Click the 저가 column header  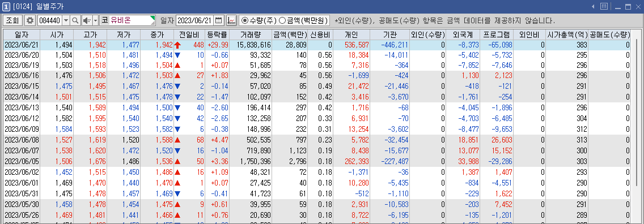tap(124, 35)
